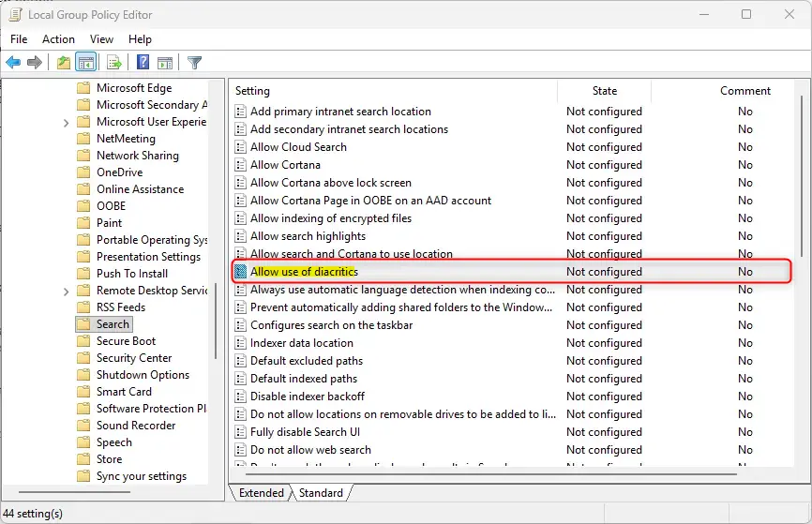This screenshot has width=812, height=524.
Task: Select the Search folder in tree
Action: 113,324
